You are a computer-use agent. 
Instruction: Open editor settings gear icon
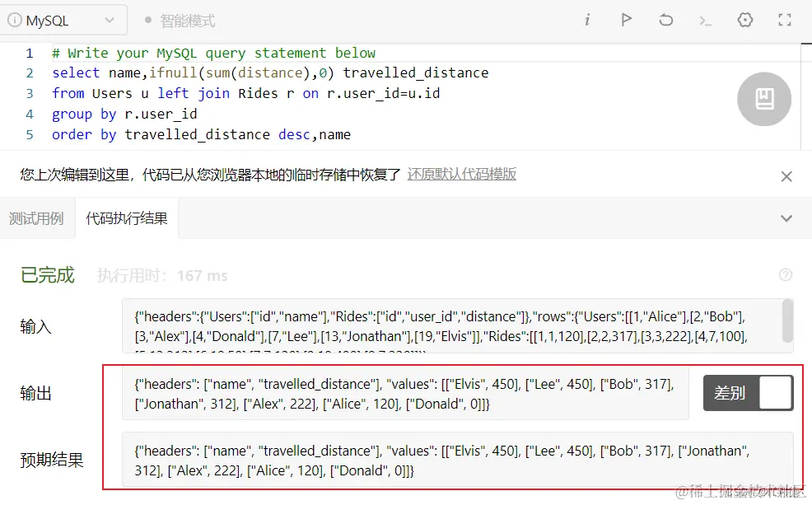744,21
